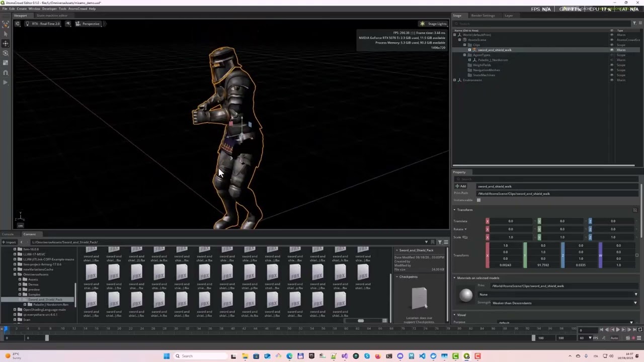Click the Import button in Content browser
Image resolution: width=644 pixels, height=362 pixels.
coord(9,242)
